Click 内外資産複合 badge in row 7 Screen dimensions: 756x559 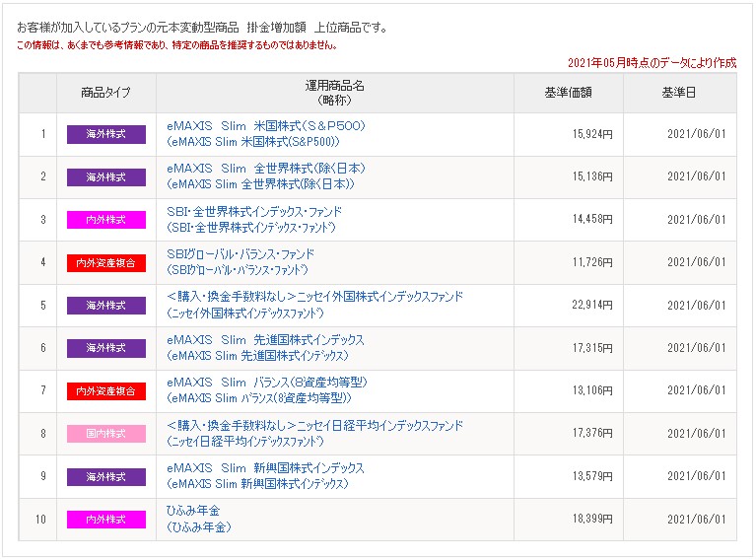[106, 390]
